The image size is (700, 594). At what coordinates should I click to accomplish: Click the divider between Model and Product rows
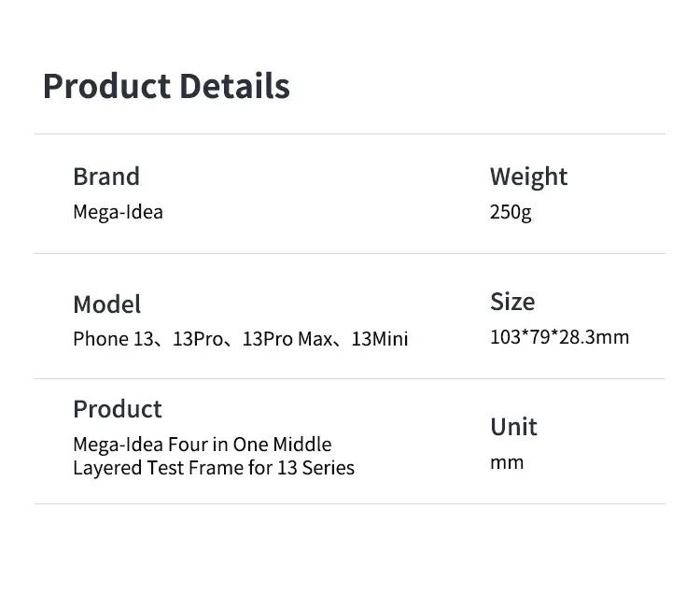click(x=350, y=378)
